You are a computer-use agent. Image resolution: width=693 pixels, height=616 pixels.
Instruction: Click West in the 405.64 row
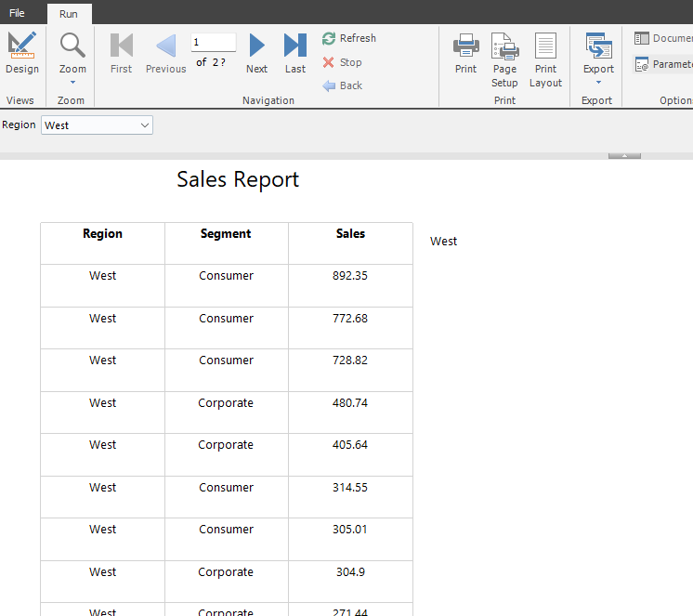point(102,445)
